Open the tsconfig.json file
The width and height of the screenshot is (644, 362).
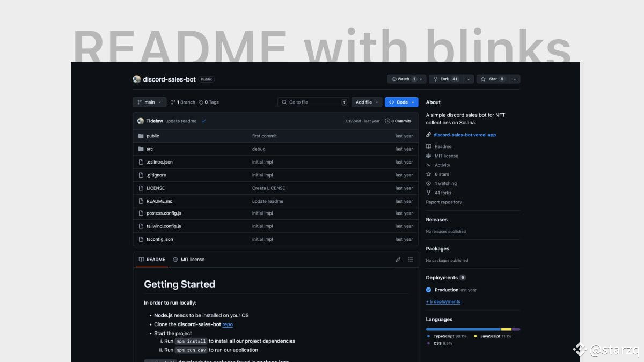pos(159,239)
